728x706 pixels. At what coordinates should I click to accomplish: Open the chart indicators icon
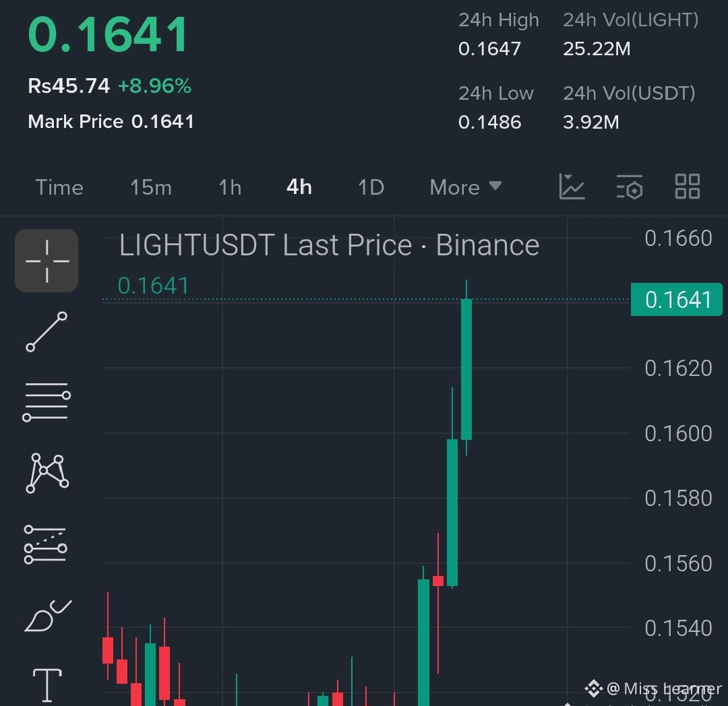[x=572, y=187]
